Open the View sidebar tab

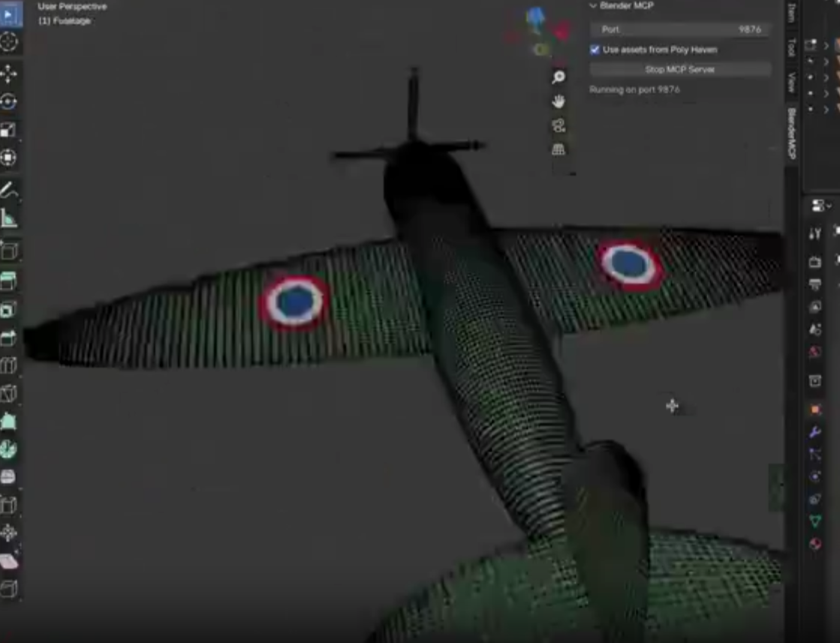click(x=792, y=83)
